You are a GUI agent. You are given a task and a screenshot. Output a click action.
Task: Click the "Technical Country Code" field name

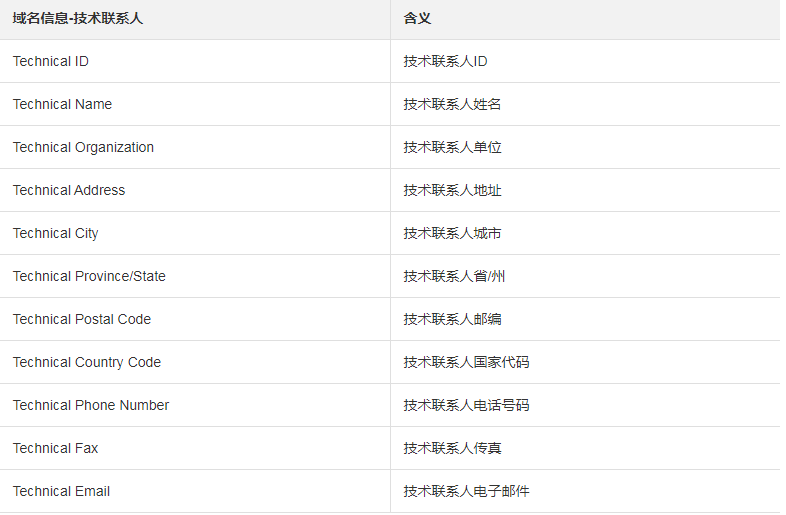point(87,363)
